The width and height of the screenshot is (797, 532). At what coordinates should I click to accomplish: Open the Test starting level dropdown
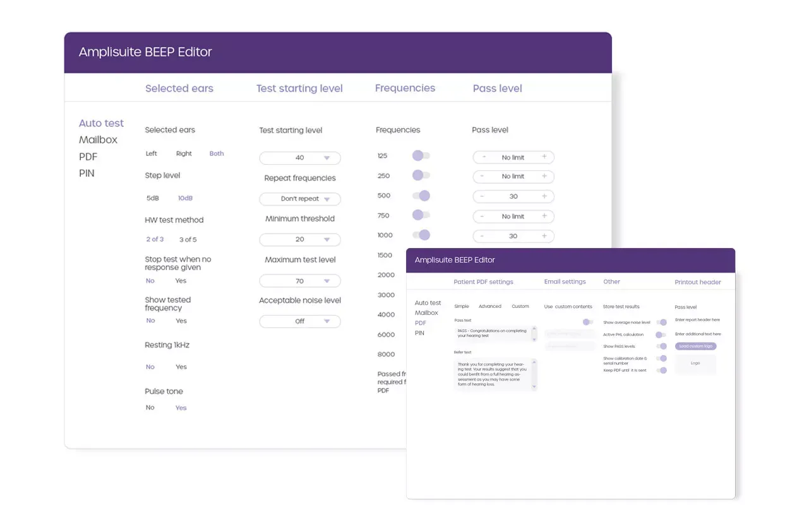[x=299, y=158]
